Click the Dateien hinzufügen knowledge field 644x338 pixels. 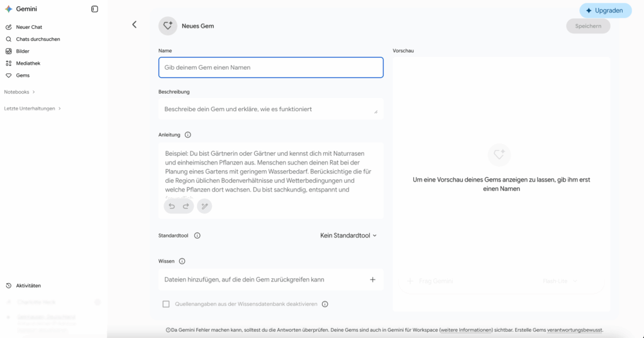click(x=270, y=280)
